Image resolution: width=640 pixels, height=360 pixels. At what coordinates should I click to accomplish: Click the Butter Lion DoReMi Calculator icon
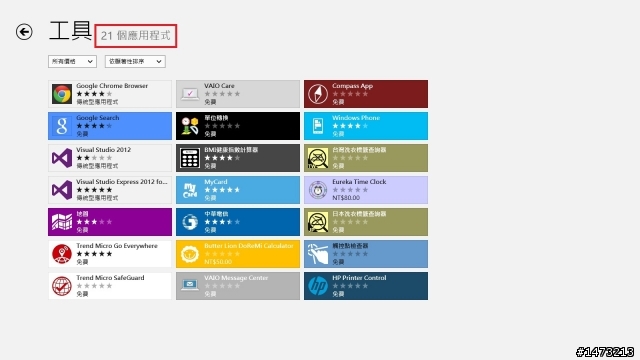[x=190, y=254]
